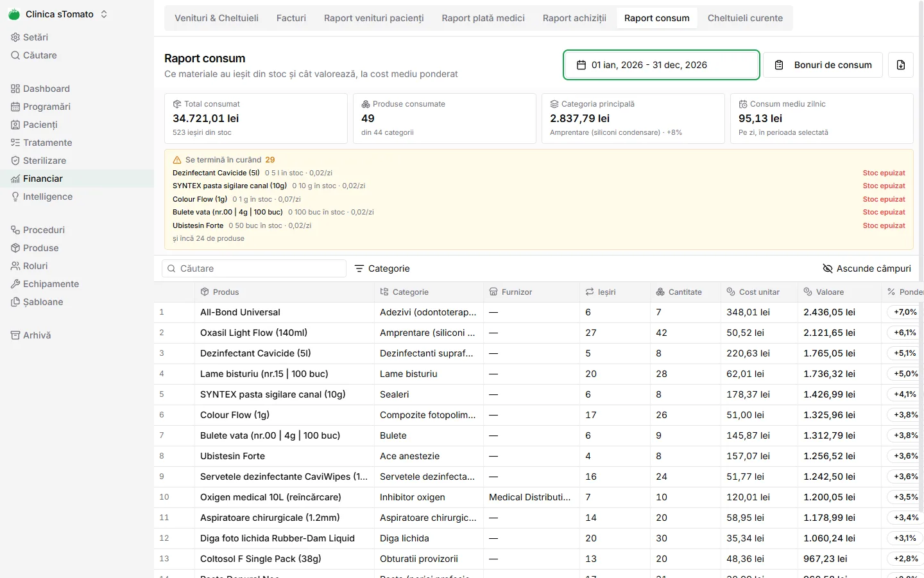
Task: Show the 'și încă 24 de produse' list
Action: 209,238
